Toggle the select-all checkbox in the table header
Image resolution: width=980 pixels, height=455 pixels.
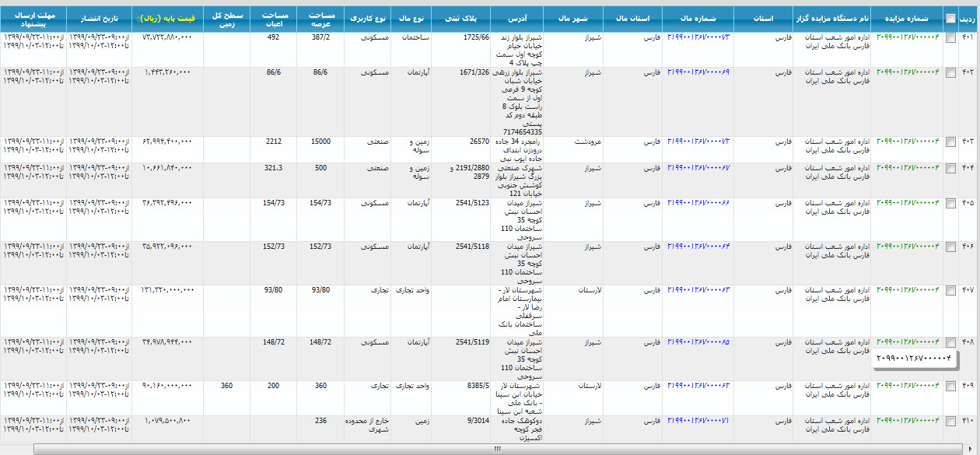pos(950,19)
